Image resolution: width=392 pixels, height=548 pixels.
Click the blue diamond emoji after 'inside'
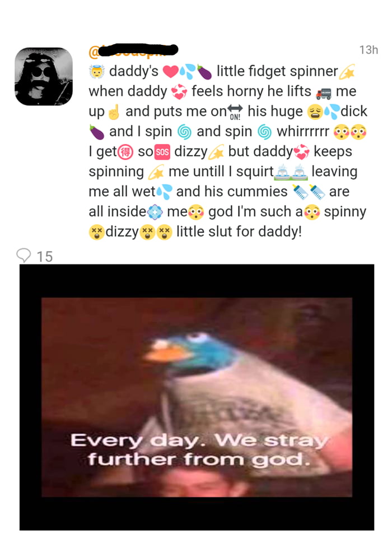[x=155, y=212]
